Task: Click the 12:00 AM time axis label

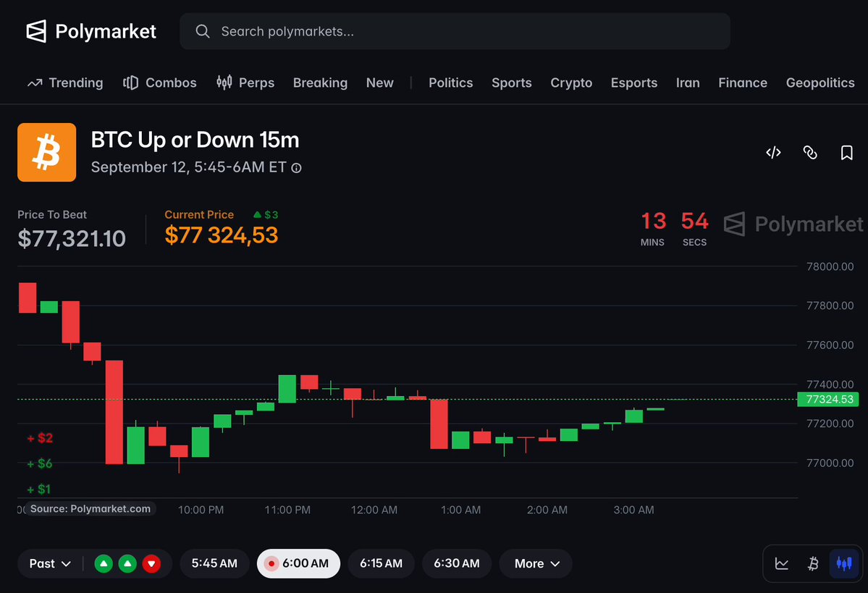Action: point(374,510)
